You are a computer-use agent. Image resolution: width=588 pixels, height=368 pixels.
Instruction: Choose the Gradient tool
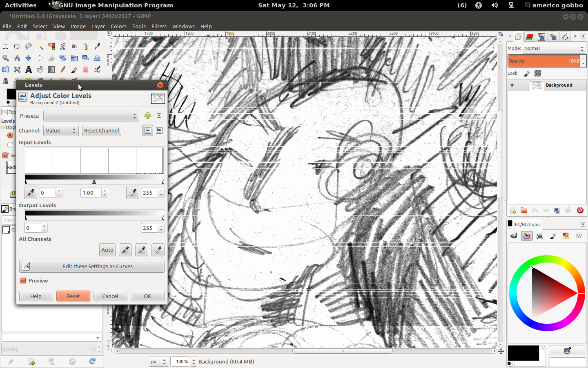click(51, 70)
